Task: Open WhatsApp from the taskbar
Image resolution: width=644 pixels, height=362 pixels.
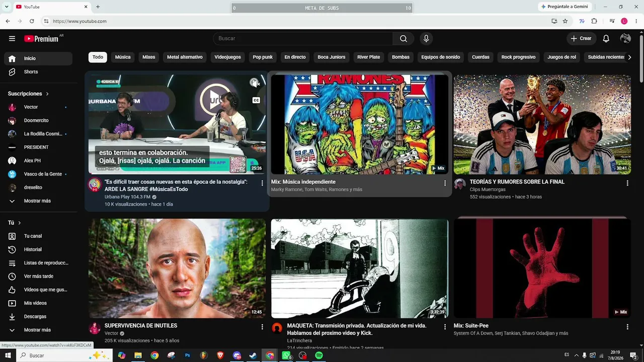Action: pyautogui.click(x=286, y=355)
